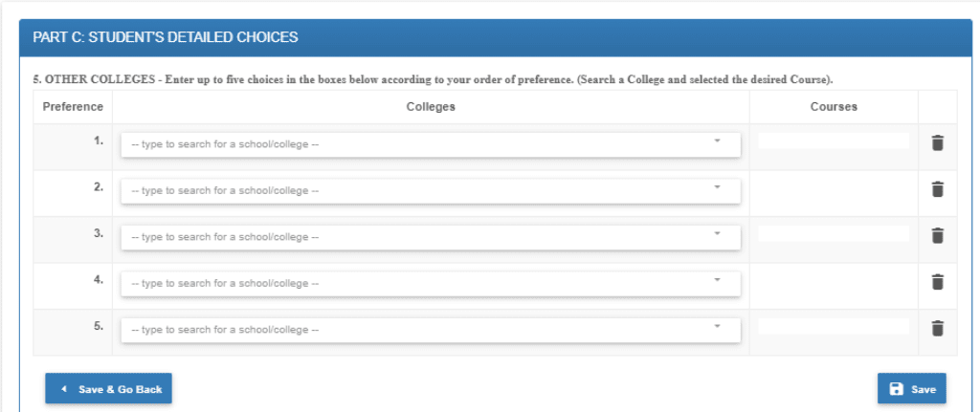Click the Save button
Viewport: 980px width, 412px height.
tap(911, 389)
